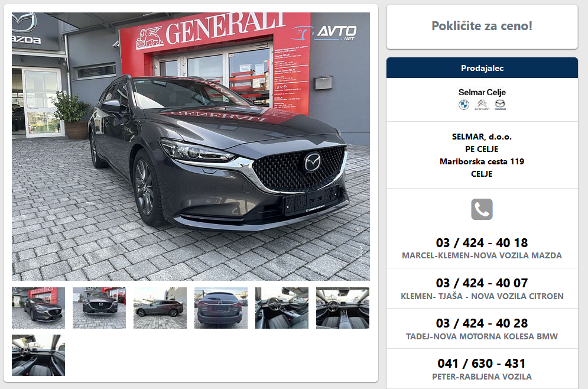
Task: Select the front-view car thumbnail
Action: point(99,308)
